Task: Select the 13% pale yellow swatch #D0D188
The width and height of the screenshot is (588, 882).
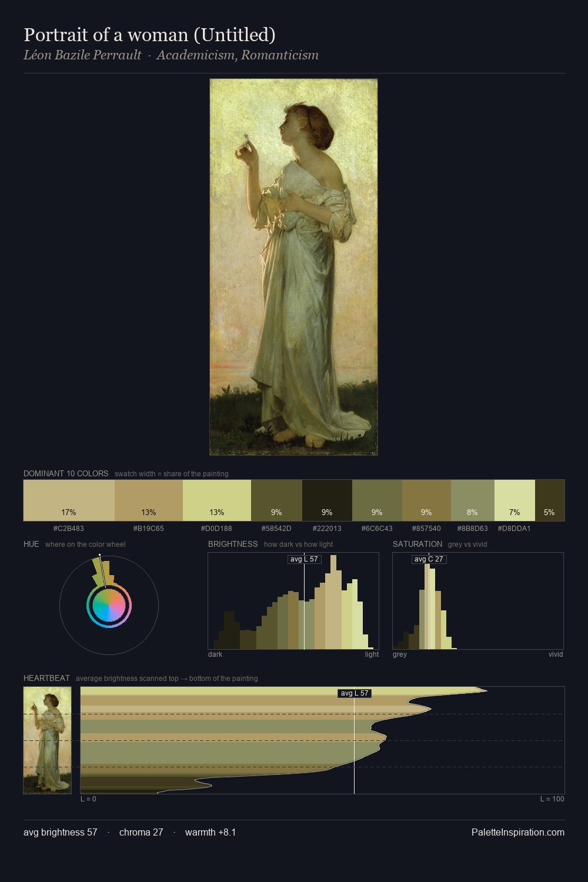Action: (x=217, y=500)
